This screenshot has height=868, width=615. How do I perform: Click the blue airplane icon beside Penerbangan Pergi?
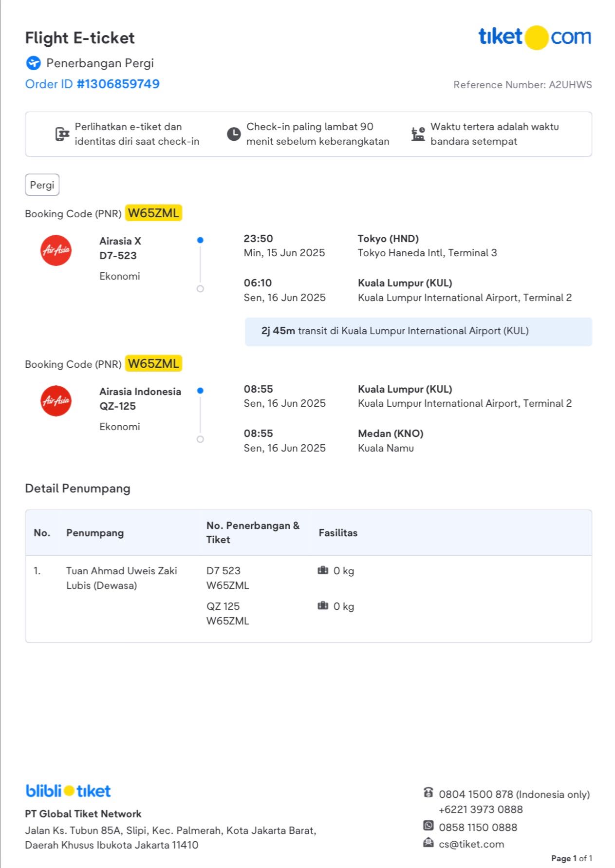click(33, 63)
